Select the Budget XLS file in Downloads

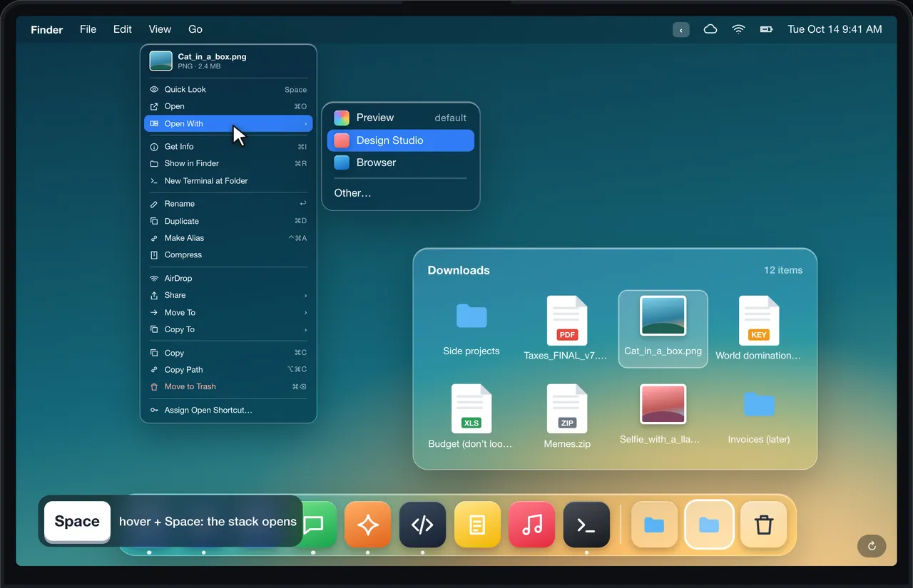pos(471,416)
